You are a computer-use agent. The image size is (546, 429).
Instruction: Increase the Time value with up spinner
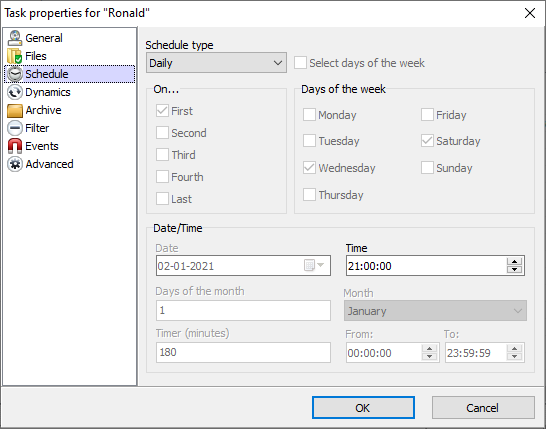point(514,262)
